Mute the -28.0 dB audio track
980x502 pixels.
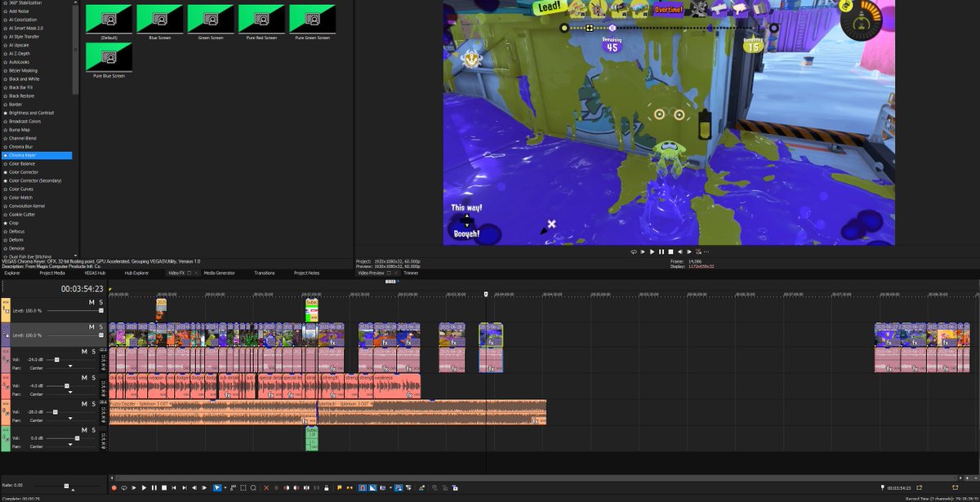point(84,404)
